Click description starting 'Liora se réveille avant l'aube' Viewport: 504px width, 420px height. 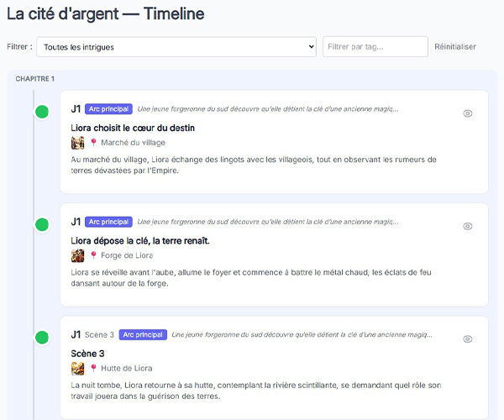[x=251, y=278]
